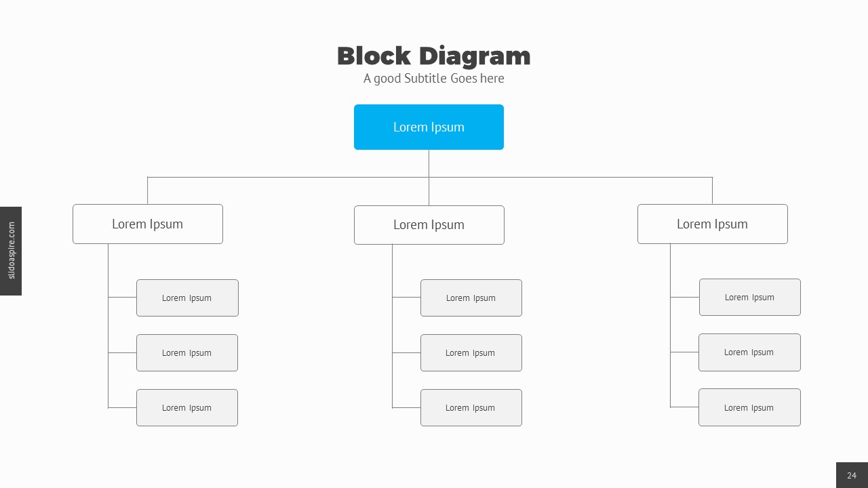The height and width of the screenshot is (488, 868).
Task: Select the middle child box in left column
Action: [187, 352]
